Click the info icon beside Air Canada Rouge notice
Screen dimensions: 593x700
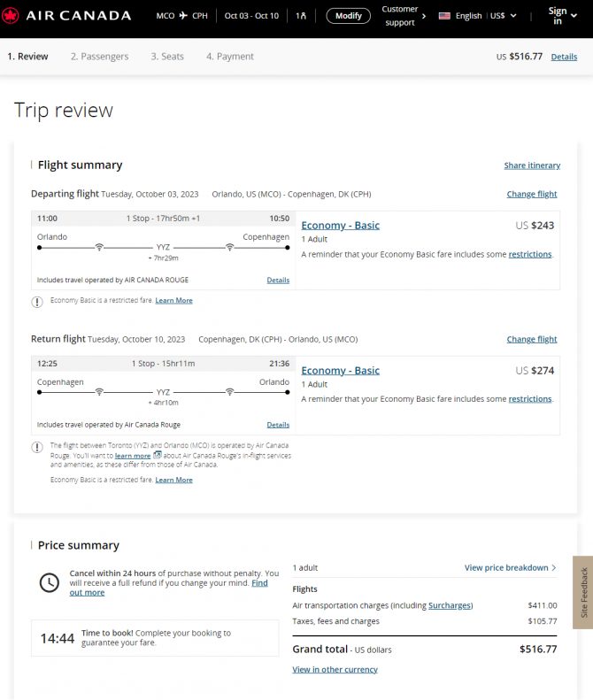tap(37, 447)
